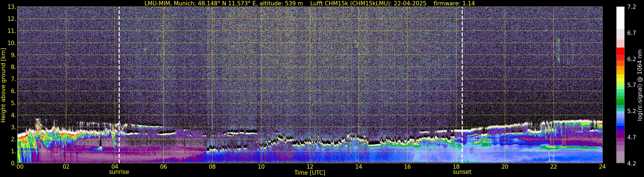Click the 'firmware: 1.14' title text
The height and width of the screenshot is (177, 644).
point(454,3)
